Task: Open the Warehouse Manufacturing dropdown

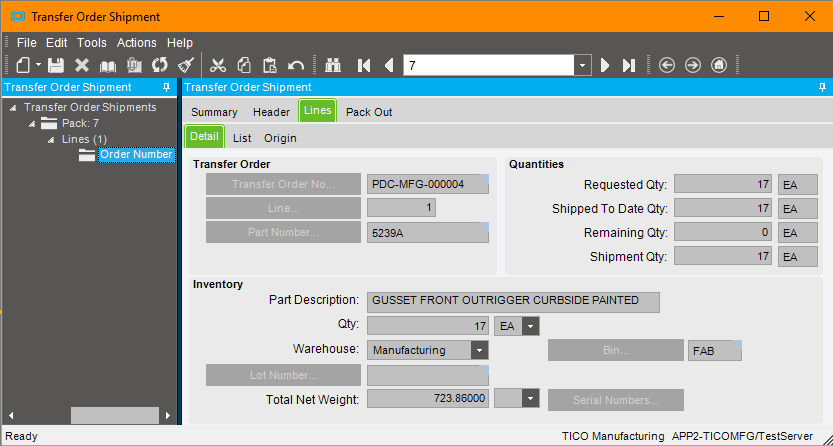Action: [479, 350]
